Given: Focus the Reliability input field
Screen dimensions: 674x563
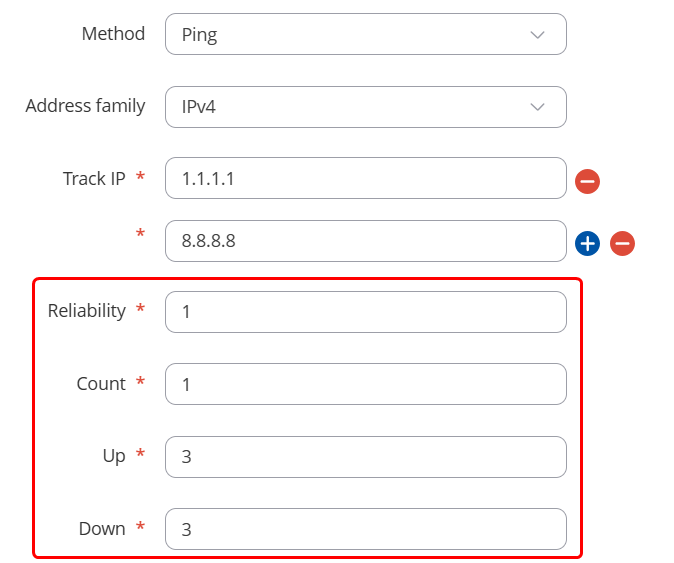Looking at the screenshot, I should point(365,312).
